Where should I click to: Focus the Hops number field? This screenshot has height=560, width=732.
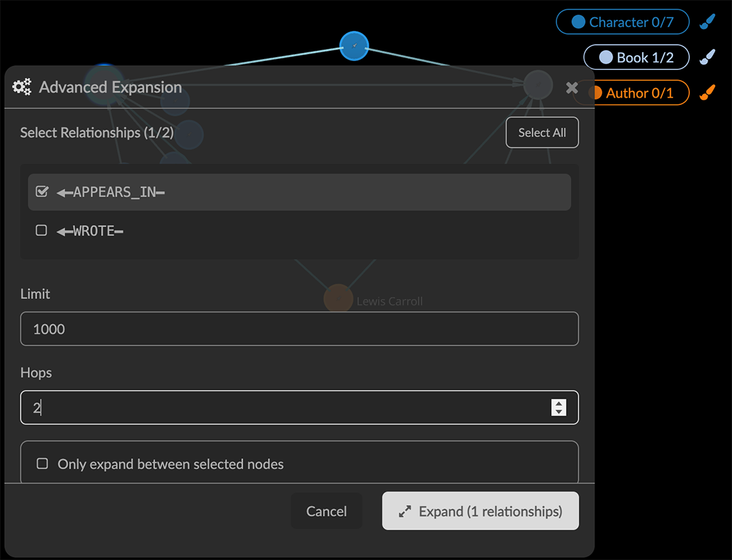coord(285,407)
